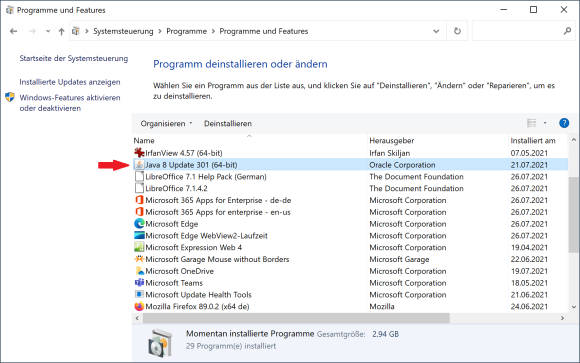Click the Oracle Corporation publisher cell
The width and height of the screenshot is (580, 363).
402,165
